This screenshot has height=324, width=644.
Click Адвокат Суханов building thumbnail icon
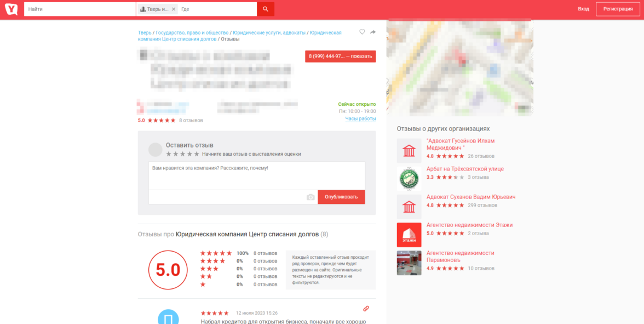coord(409,207)
